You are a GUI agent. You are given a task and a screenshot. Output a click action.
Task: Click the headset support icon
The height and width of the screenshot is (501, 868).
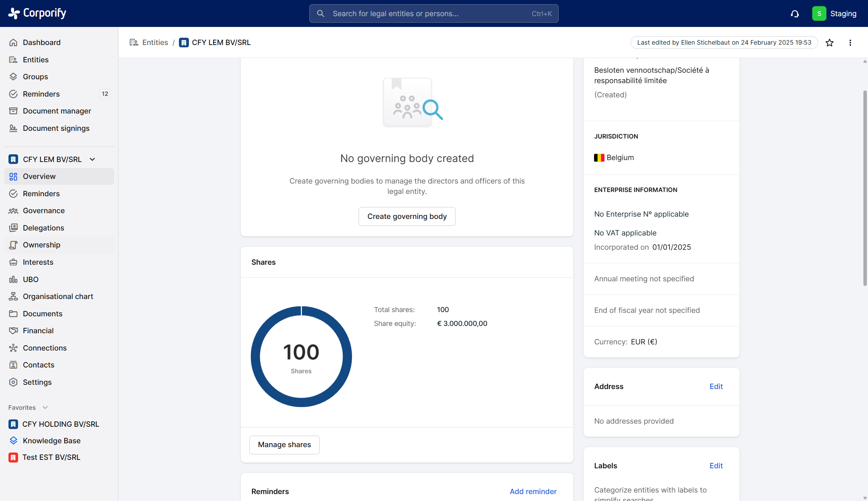tap(795, 14)
